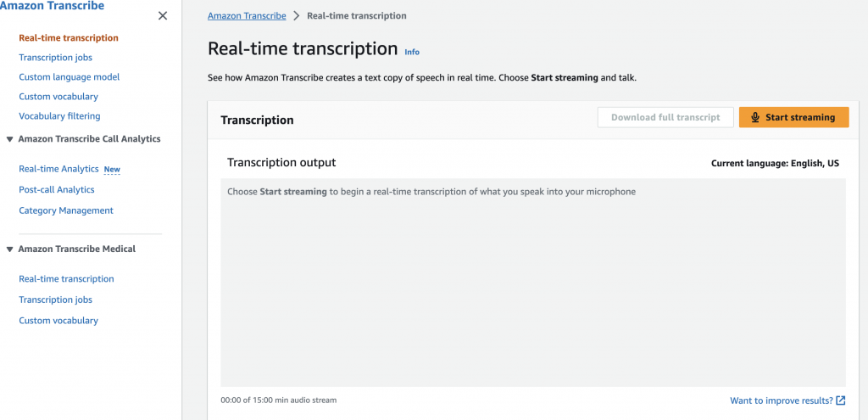Click the Amazon Transcribe breadcrumb link

tap(247, 16)
